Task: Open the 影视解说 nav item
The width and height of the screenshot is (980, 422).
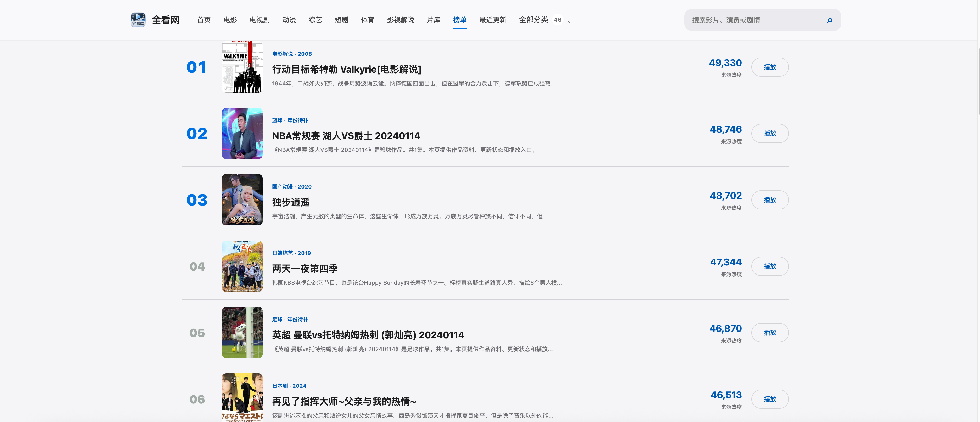Action: tap(401, 20)
